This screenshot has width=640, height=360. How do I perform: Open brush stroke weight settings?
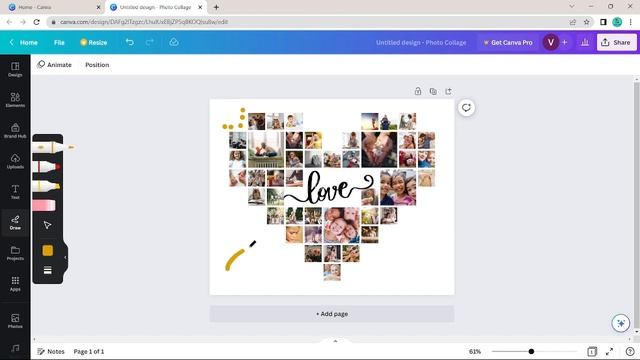click(x=47, y=270)
